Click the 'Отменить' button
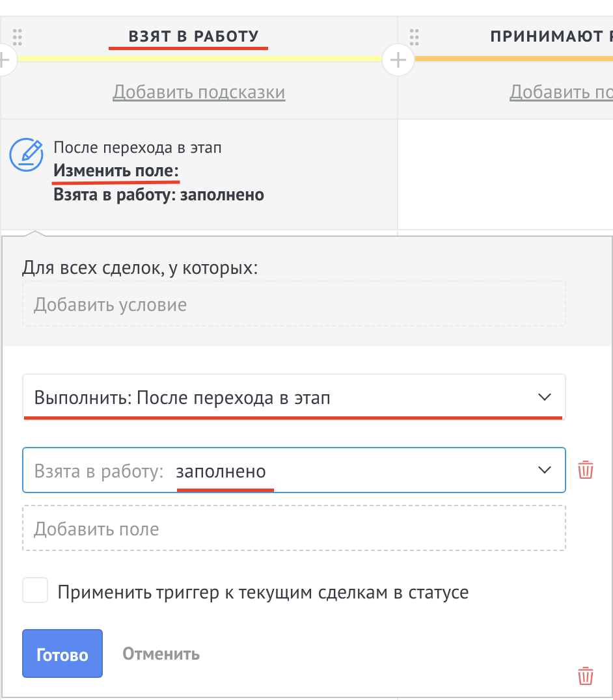Image resolution: width=613 pixels, height=700 pixels. point(161,654)
